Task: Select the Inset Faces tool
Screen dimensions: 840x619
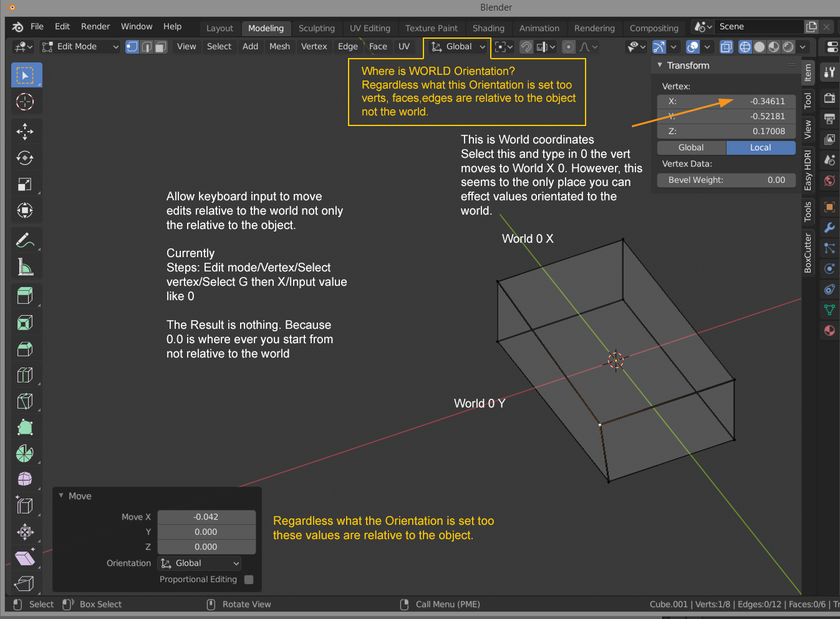Action: pyautogui.click(x=25, y=323)
